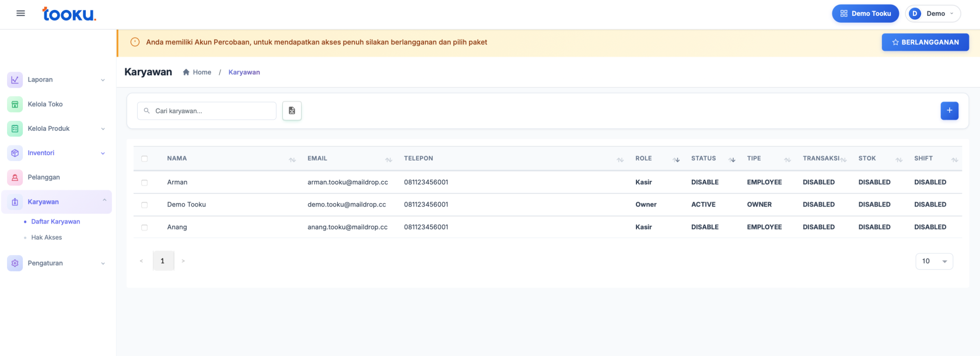Click the Laporan chart icon in sidebar
This screenshot has width=980, height=356.
[x=15, y=80]
